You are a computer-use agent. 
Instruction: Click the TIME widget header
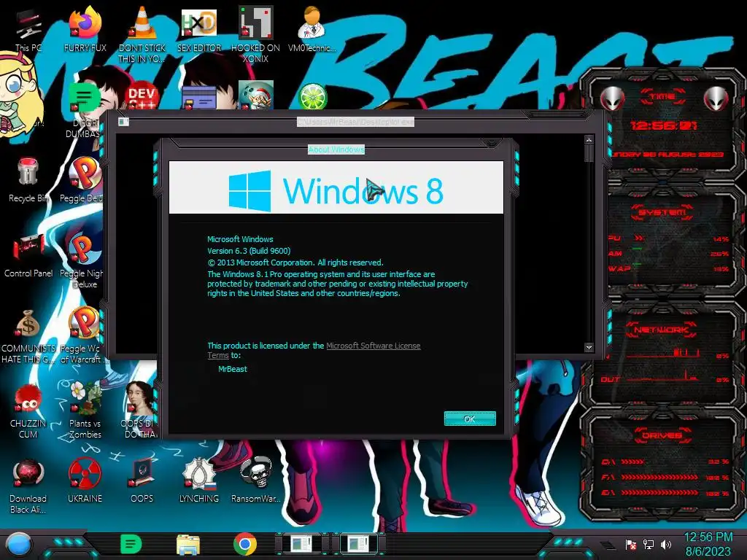tap(662, 97)
